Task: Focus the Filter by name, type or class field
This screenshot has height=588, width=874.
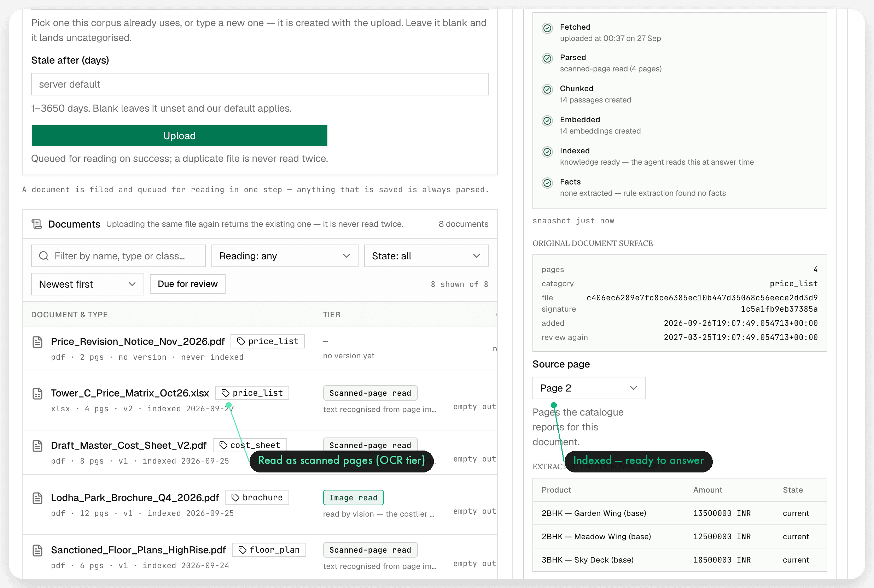Action: click(118, 256)
